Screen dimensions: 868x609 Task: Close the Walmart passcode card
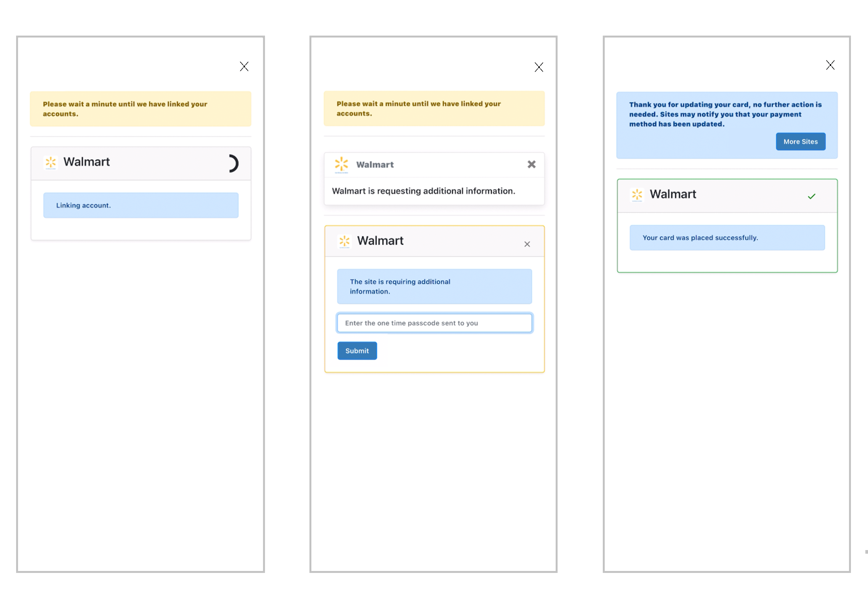(x=527, y=244)
